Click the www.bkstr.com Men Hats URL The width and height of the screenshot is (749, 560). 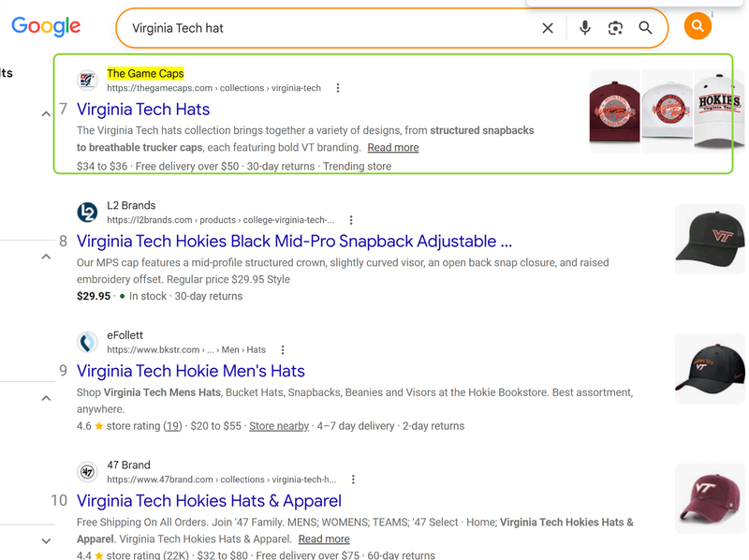186,349
